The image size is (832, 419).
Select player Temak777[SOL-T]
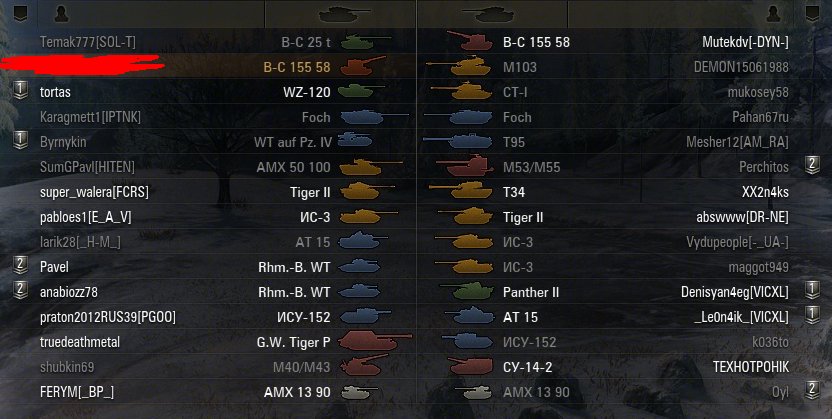pos(88,42)
